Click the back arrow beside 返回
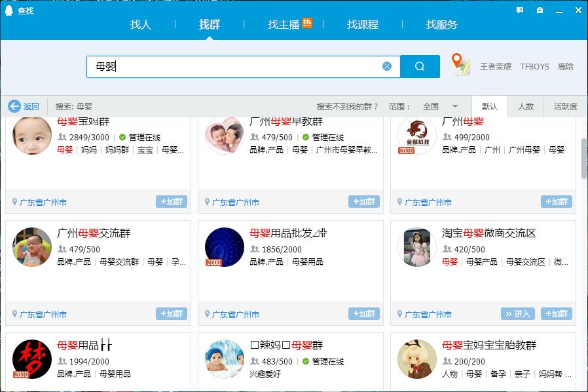This screenshot has width=588, height=392. pyautogui.click(x=15, y=106)
